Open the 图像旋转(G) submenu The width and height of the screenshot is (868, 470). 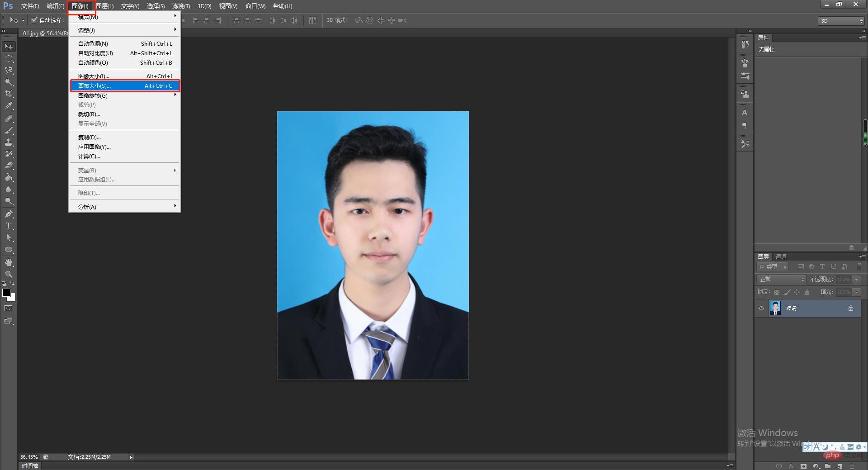point(125,95)
